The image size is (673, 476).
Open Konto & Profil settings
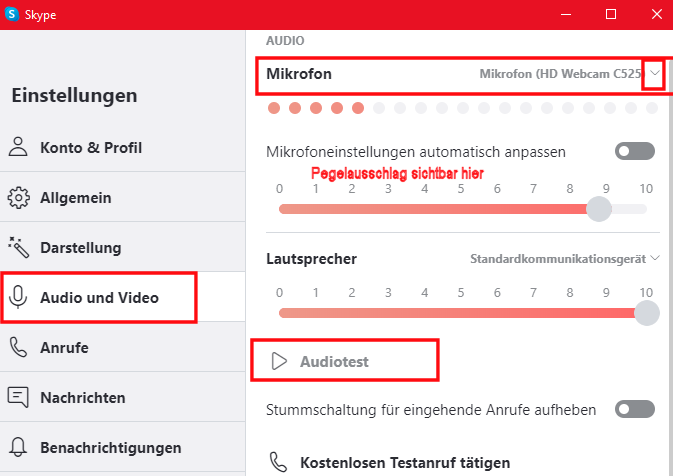pyautogui.click(x=123, y=147)
